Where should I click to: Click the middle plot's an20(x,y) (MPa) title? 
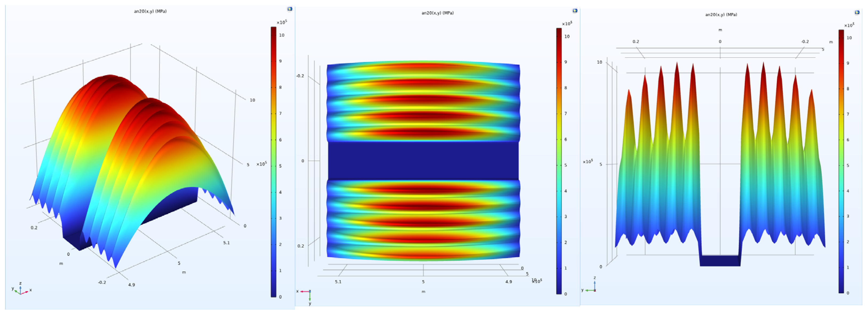coord(437,13)
